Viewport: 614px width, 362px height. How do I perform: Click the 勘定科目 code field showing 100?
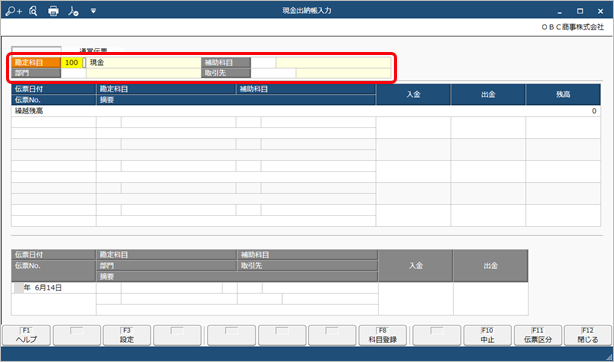(x=72, y=63)
